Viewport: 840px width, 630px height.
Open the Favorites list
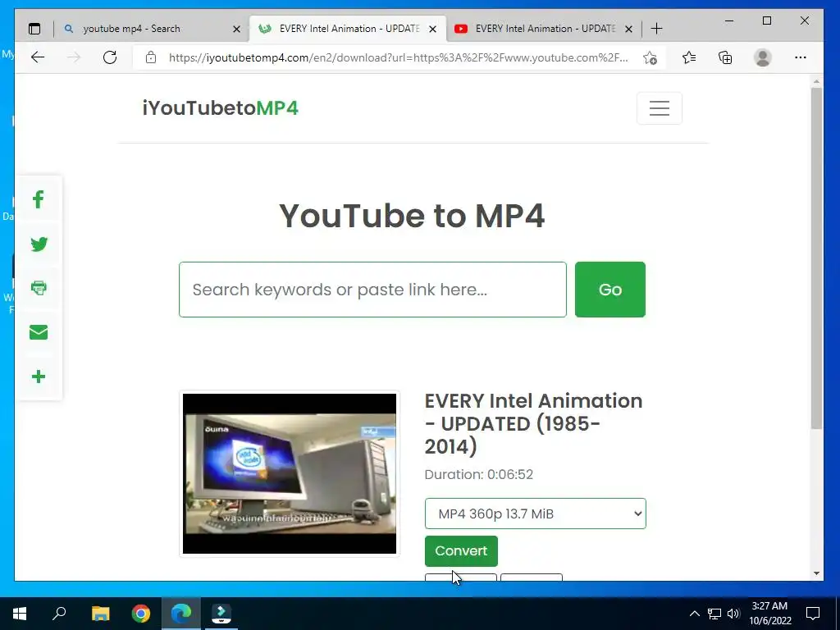[x=689, y=57]
